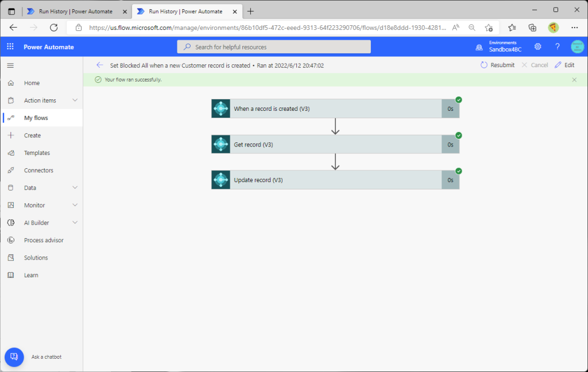The height and width of the screenshot is (372, 588).
Task: Click Ask a chatbot label
Action: [x=47, y=357]
